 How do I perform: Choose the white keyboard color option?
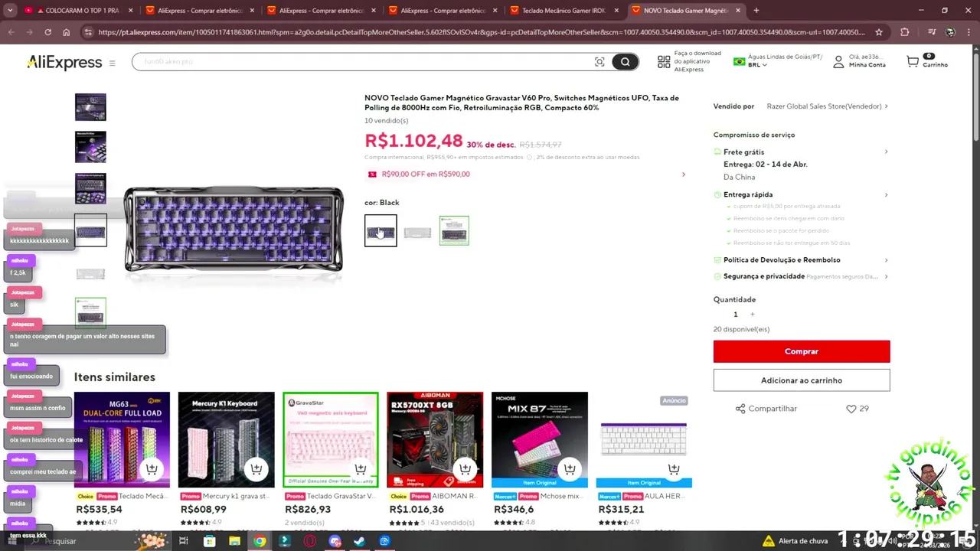(x=417, y=230)
